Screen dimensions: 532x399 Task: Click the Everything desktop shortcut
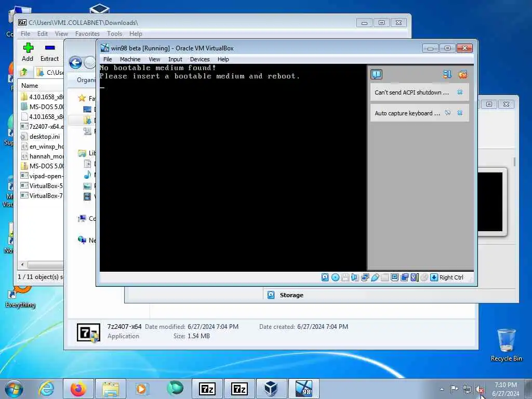point(20,297)
